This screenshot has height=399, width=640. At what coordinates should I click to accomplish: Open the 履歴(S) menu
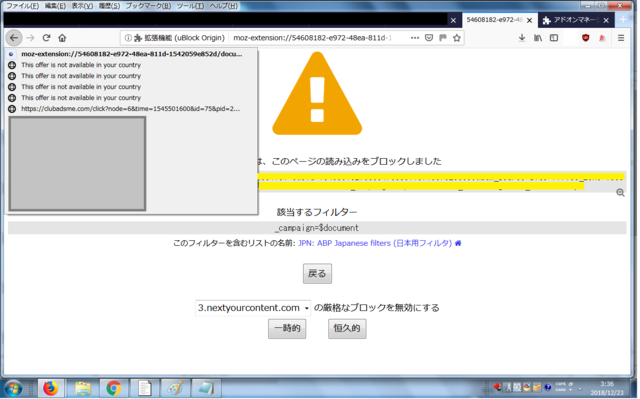[109, 6]
